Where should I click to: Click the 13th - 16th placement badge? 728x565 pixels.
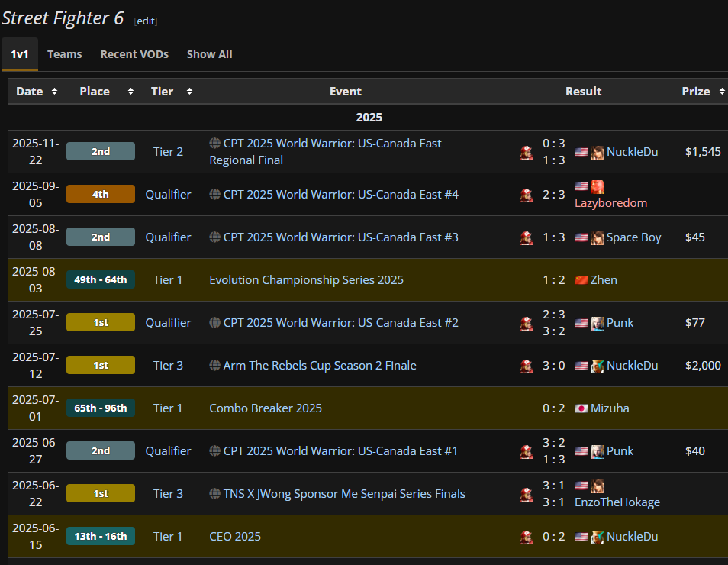[101, 536]
